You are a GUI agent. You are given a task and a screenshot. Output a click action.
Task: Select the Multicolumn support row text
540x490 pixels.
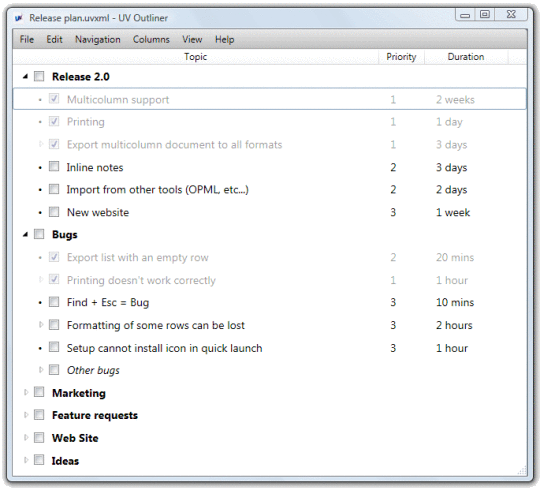click(x=118, y=100)
